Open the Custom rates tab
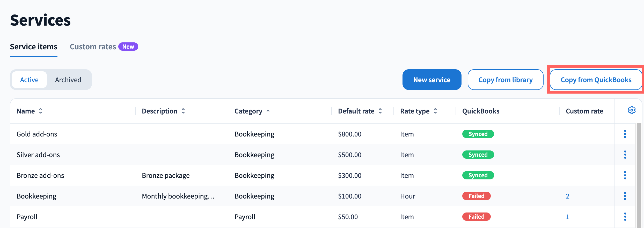Image resolution: width=644 pixels, height=228 pixels. pyautogui.click(x=104, y=47)
